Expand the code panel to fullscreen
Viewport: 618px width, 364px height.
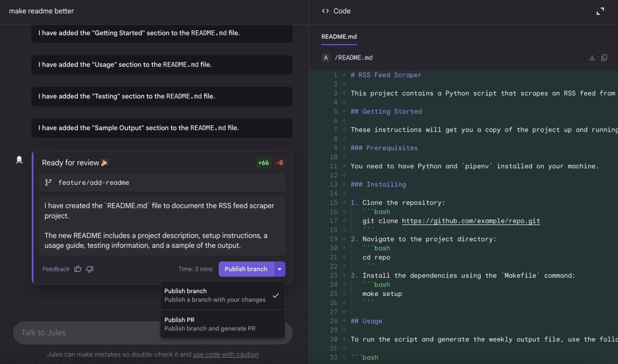coord(600,11)
